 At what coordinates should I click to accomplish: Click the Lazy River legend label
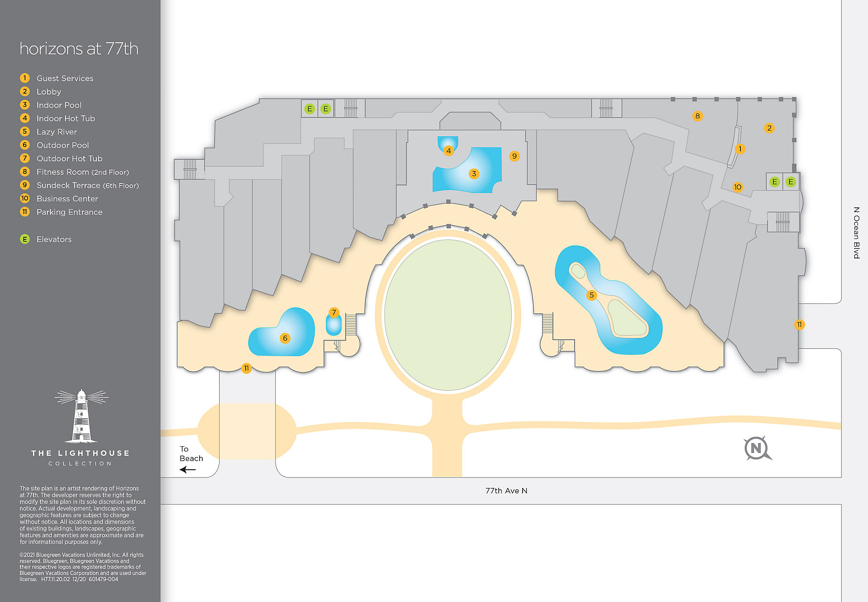tap(56, 132)
